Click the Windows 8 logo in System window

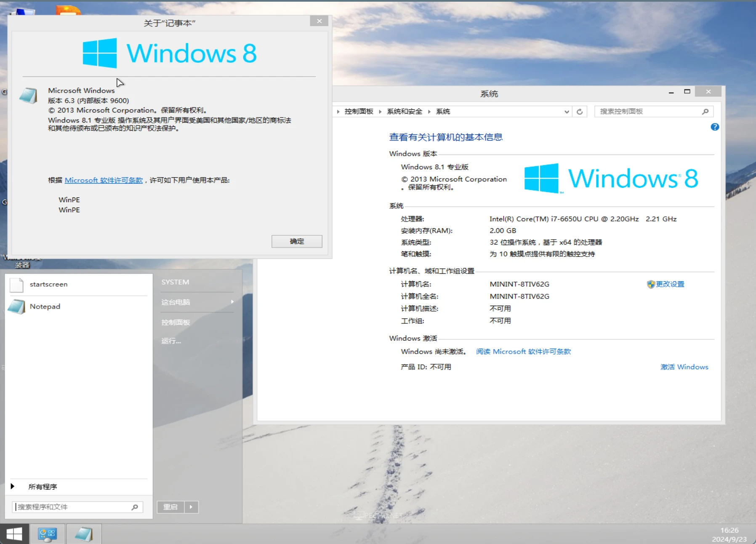(611, 179)
